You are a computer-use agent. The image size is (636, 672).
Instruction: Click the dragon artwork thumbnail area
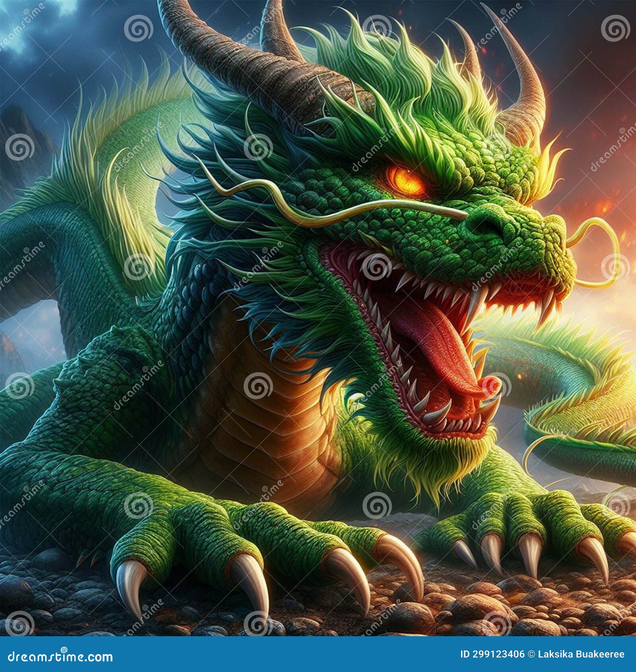tap(318, 318)
